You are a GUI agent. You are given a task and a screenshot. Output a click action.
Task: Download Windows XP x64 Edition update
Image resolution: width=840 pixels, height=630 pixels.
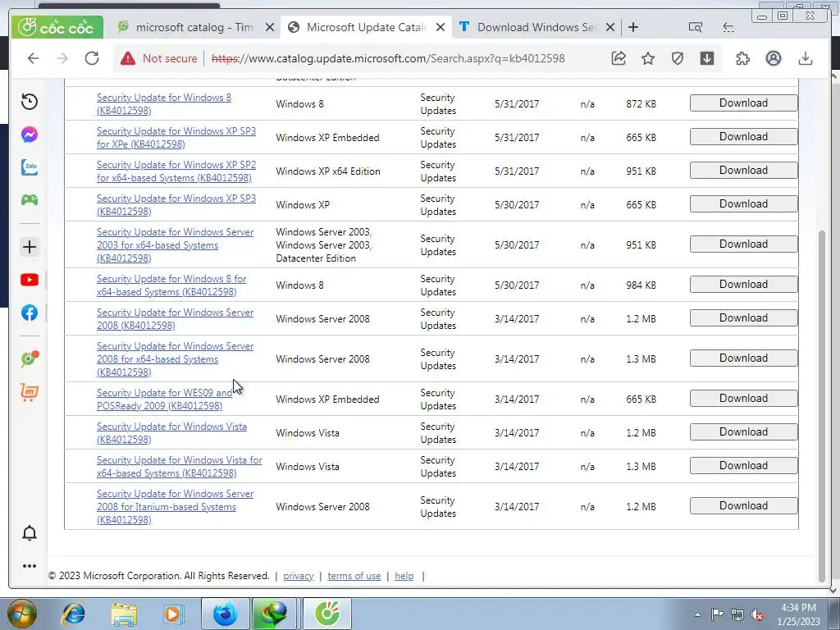743,171
